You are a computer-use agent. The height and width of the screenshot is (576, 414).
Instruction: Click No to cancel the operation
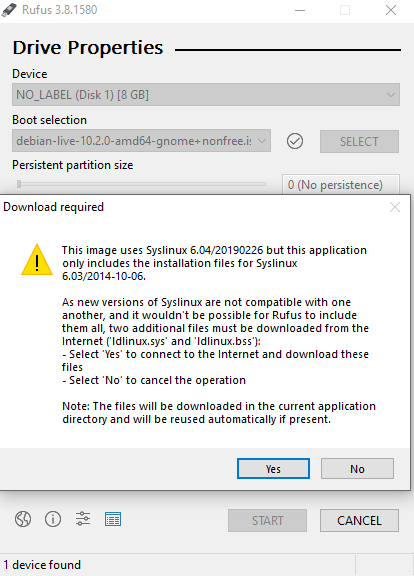point(357,469)
